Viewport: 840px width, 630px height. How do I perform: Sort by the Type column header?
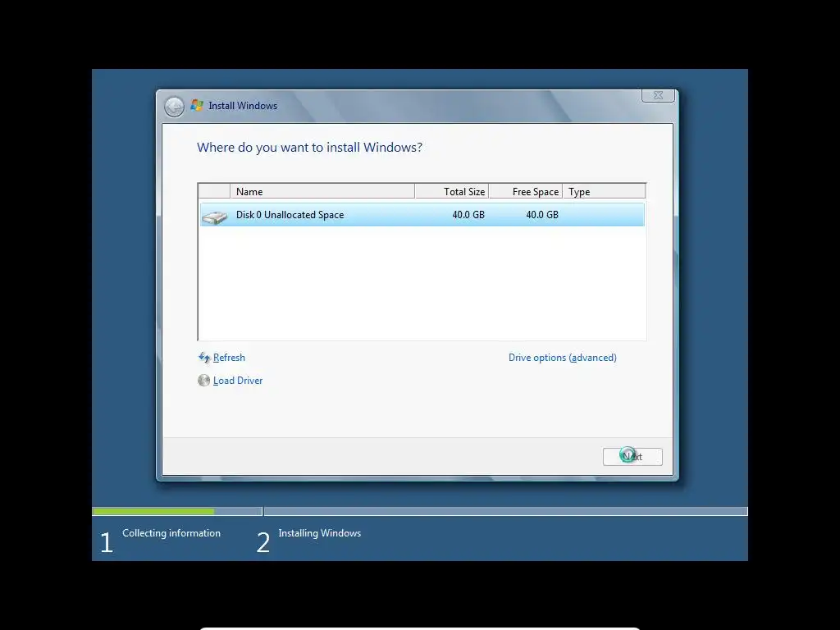tap(604, 191)
